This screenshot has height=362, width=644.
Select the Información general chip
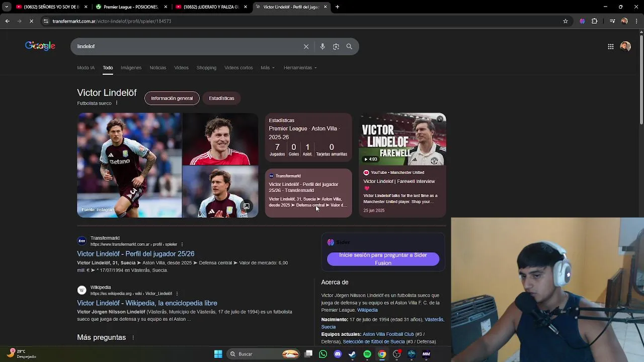click(172, 98)
